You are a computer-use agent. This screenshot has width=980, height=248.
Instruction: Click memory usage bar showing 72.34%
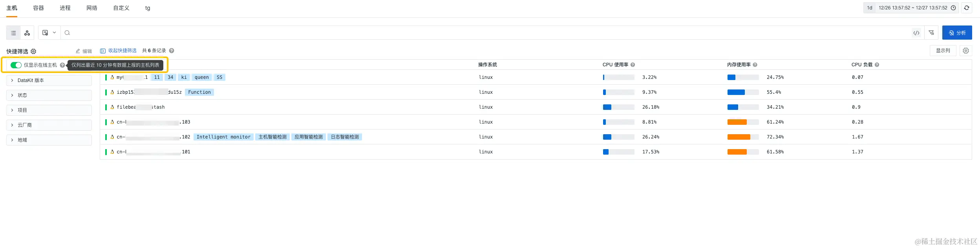click(x=743, y=137)
